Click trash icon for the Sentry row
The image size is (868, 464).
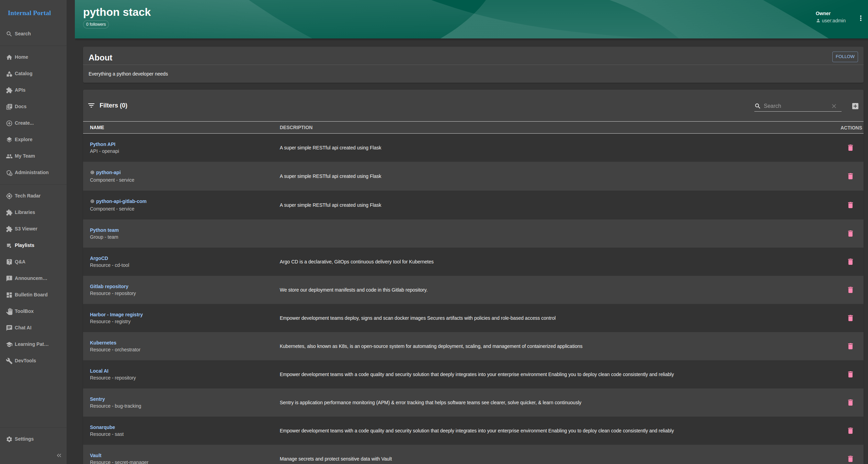click(x=850, y=403)
